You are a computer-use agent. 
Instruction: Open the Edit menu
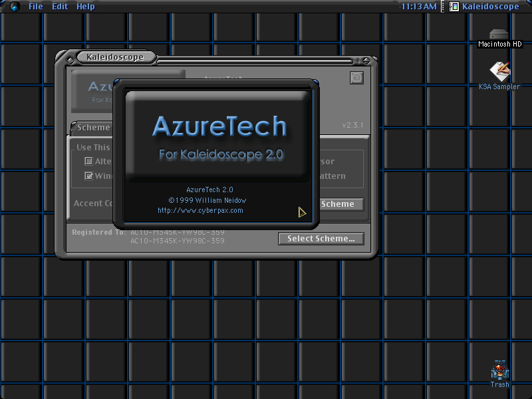click(x=60, y=7)
